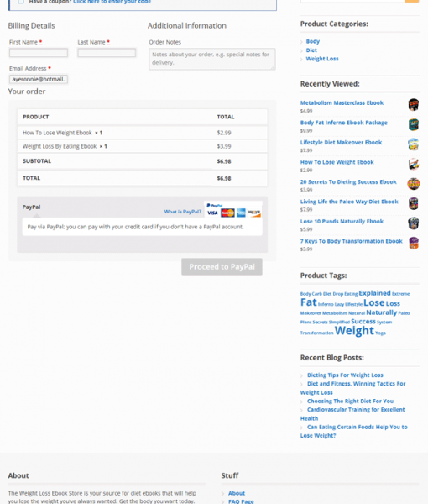
Task: Open the What is PayPal? link
Action: click(x=183, y=212)
